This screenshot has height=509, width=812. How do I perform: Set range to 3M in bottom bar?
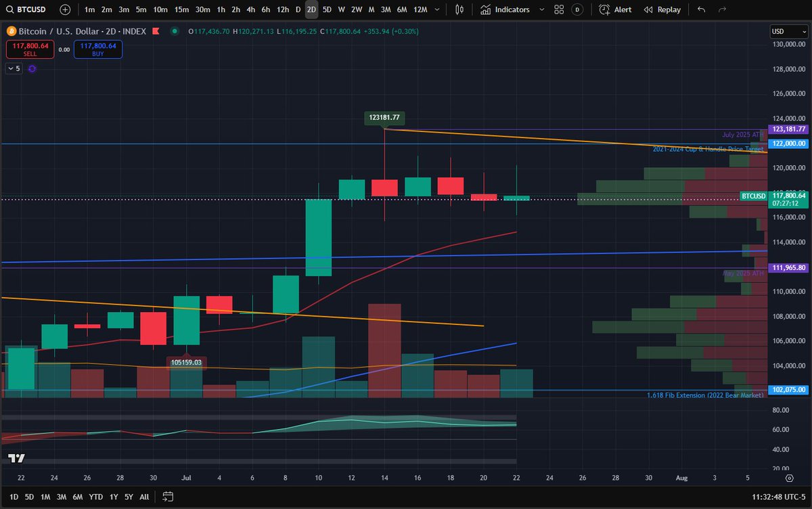coord(62,497)
